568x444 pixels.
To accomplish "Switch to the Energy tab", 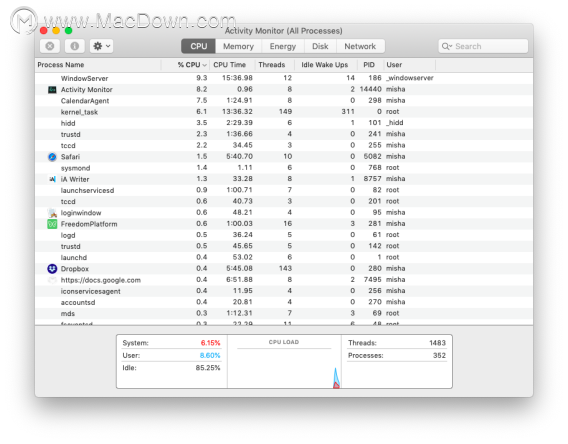I will (283, 46).
